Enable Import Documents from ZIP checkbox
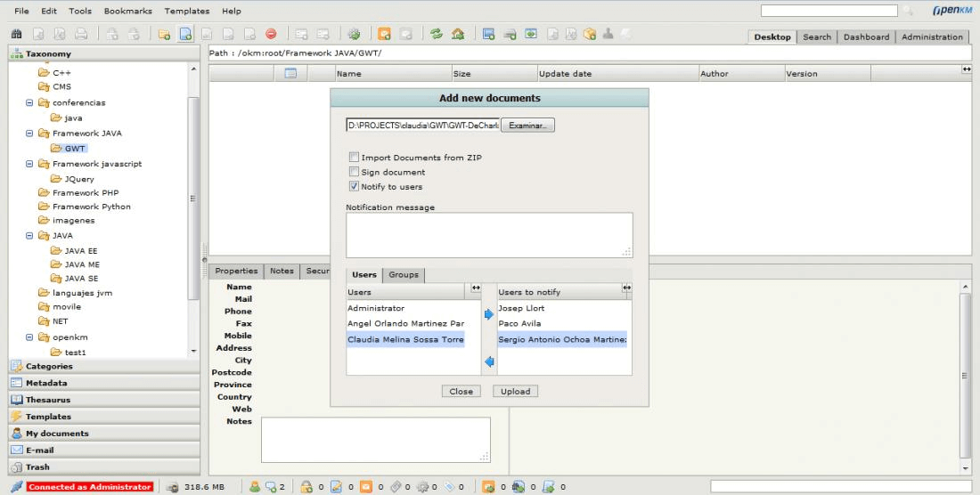980x495 pixels. tap(354, 158)
